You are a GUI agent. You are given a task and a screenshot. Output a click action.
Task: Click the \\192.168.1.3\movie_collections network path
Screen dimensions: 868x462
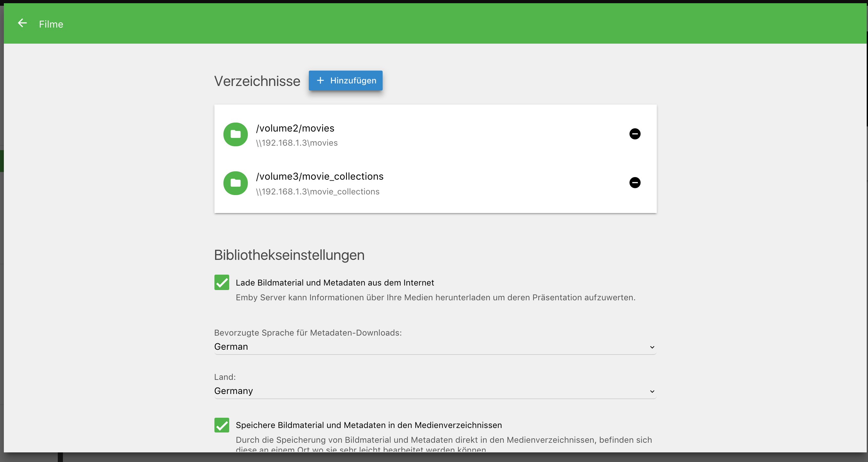pyautogui.click(x=317, y=191)
